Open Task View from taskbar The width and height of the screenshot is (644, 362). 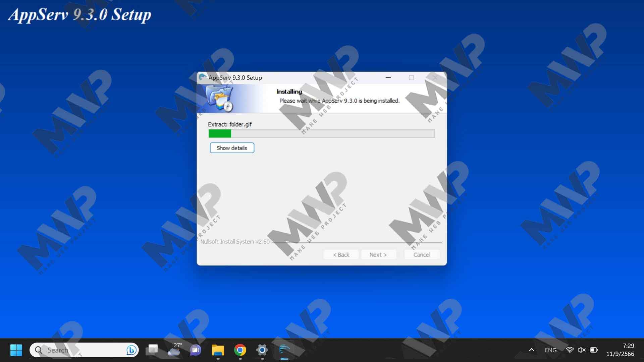pos(152,350)
